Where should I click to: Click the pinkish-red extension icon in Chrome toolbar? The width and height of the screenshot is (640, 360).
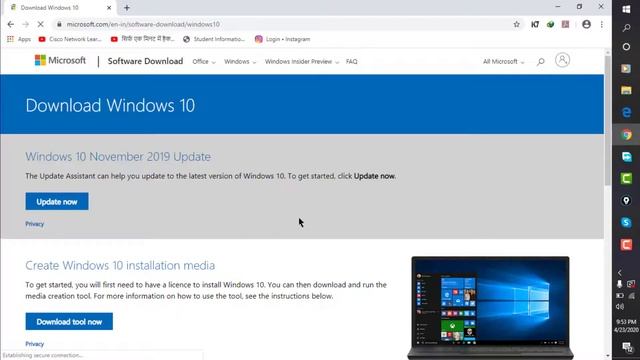[x=565, y=24]
